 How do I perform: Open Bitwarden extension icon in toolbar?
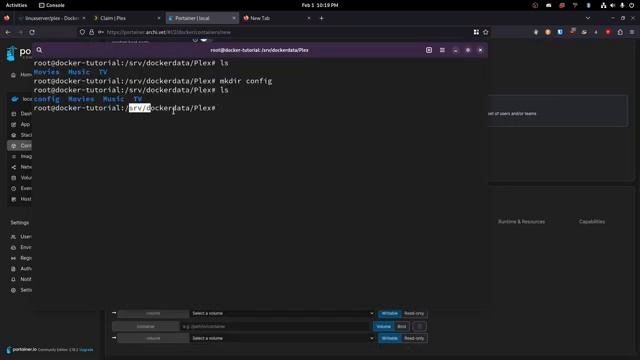point(560,32)
